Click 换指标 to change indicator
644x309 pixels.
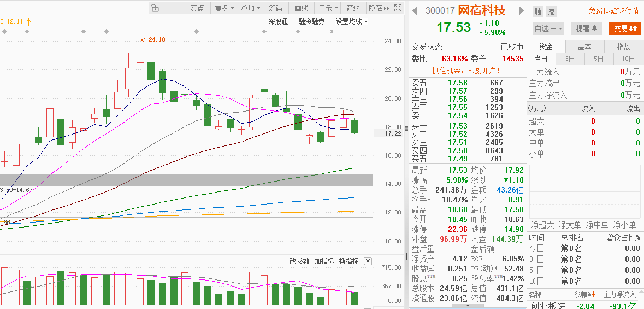pyautogui.click(x=348, y=261)
